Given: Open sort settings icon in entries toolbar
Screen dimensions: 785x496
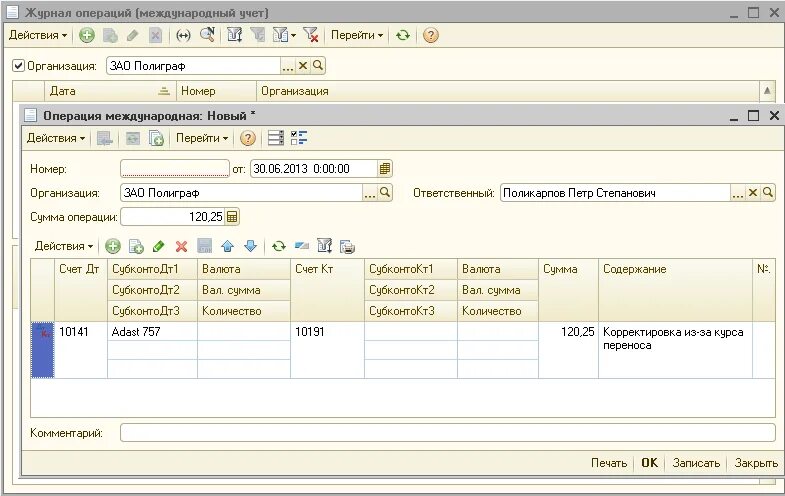Looking at the screenshot, I should [324, 246].
